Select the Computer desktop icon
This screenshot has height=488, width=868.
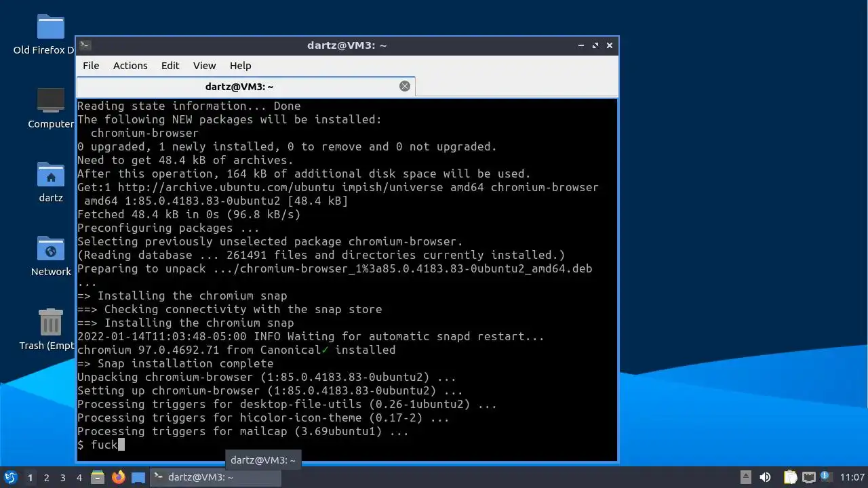51,108
